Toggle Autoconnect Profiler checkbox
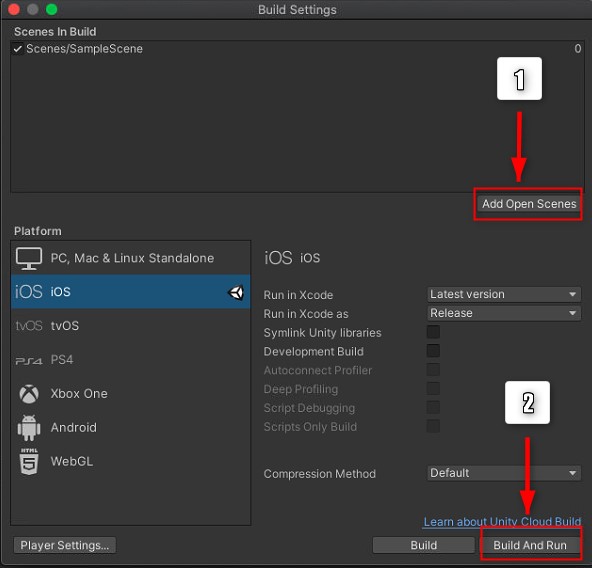This screenshot has width=592, height=568. click(433, 370)
